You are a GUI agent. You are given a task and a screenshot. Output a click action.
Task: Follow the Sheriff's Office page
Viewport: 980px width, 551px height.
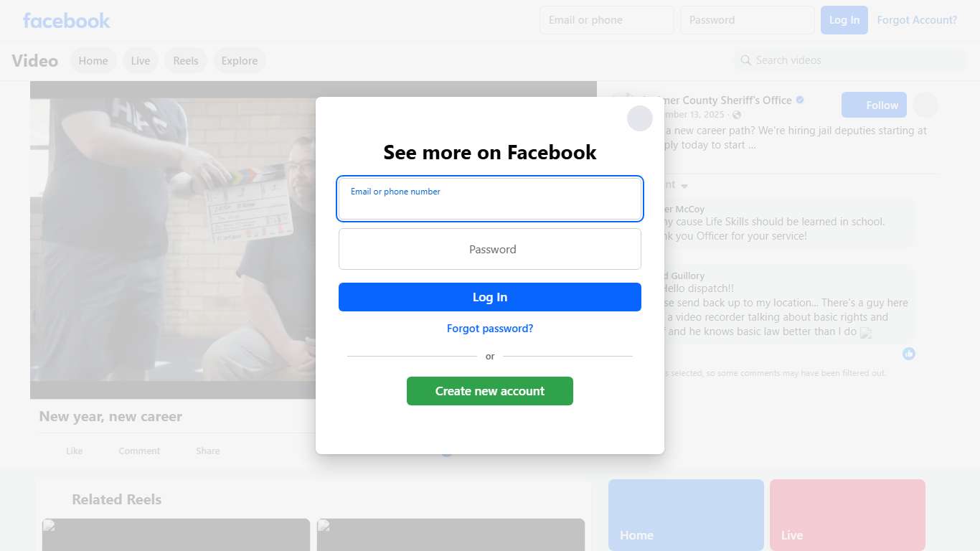click(x=874, y=105)
